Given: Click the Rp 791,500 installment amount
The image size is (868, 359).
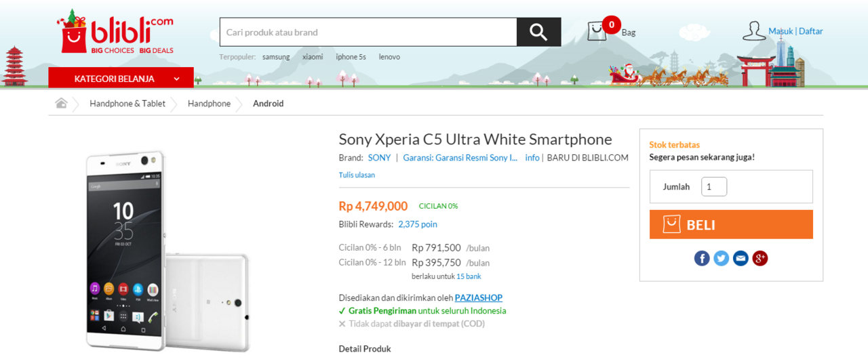Looking at the screenshot, I should (x=436, y=248).
